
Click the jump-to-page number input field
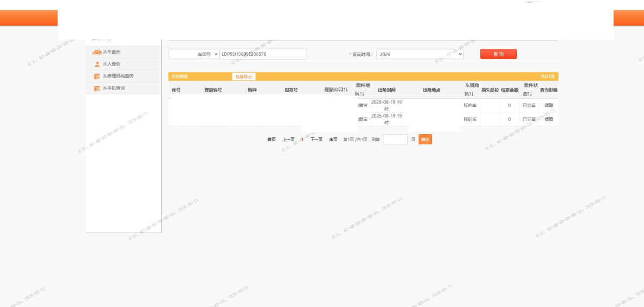[x=396, y=140]
